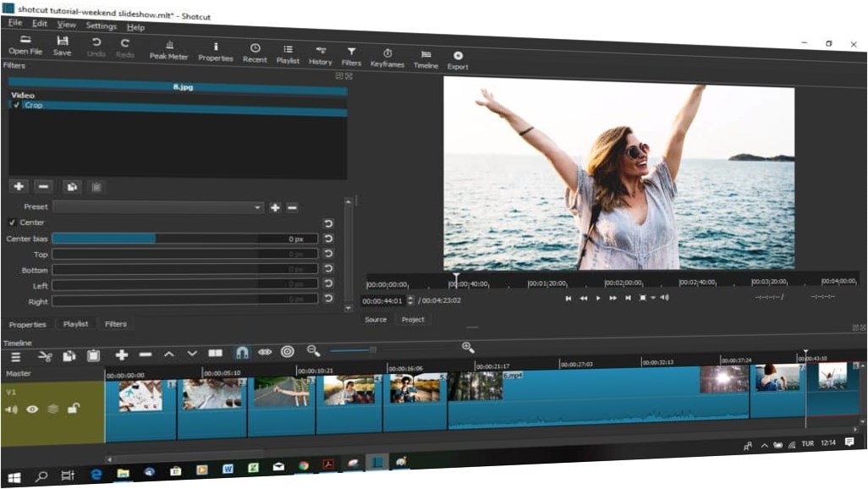Screen dimensions: 868x489
Task: Click the Export toolbar icon
Action: [458, 60]
